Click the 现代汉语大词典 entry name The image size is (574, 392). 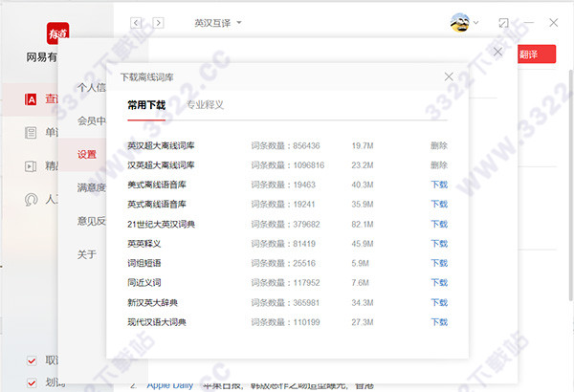click(x=157, y=322)
